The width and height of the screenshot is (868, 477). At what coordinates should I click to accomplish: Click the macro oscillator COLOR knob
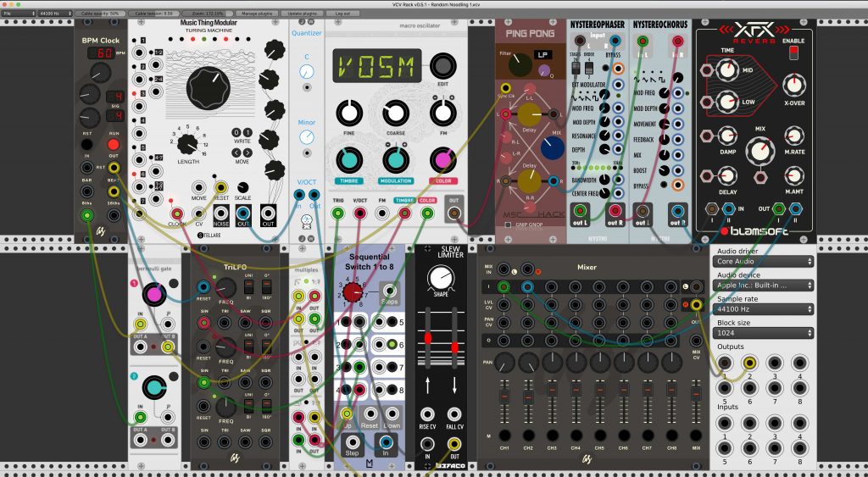(x=442, y=160)
